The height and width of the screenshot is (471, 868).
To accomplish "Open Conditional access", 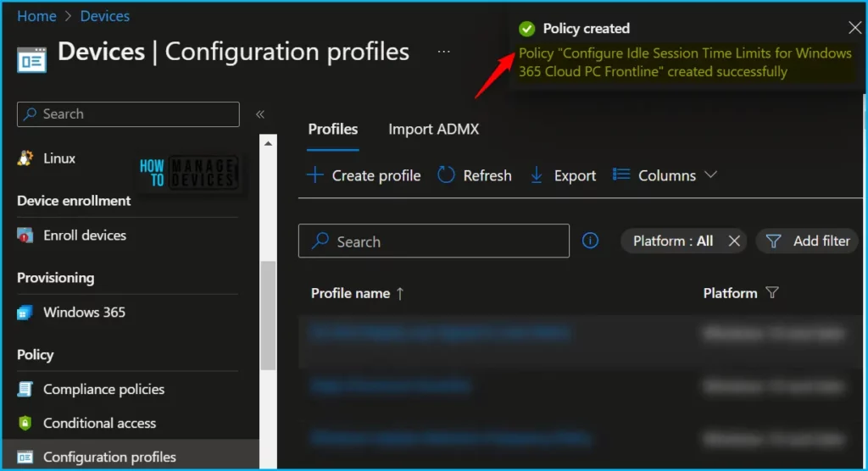I will [x=100, y=423].
